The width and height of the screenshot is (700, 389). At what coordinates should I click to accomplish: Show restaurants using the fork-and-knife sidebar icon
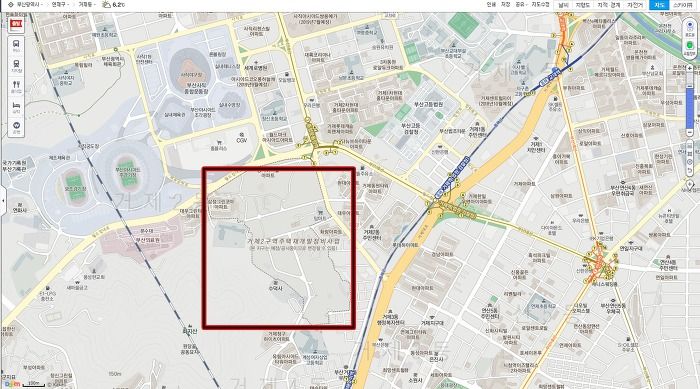click(16, 87)
